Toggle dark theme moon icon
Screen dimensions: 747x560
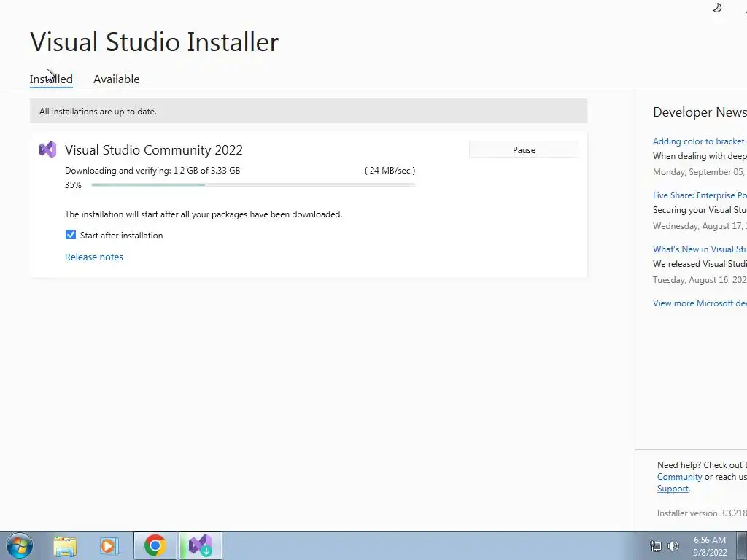coord(717,7)
